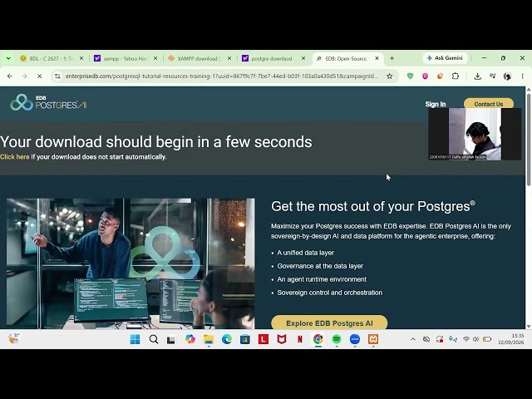Go forward in browser history

(24, 76)
